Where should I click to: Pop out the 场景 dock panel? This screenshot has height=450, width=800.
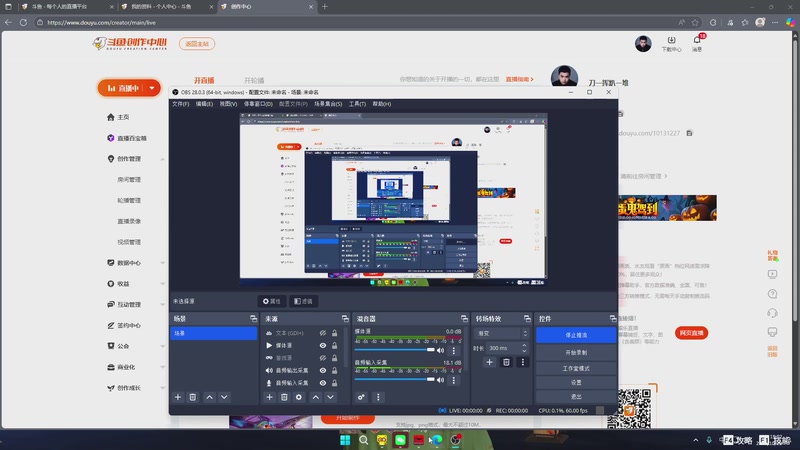click(x=254, y=318)
